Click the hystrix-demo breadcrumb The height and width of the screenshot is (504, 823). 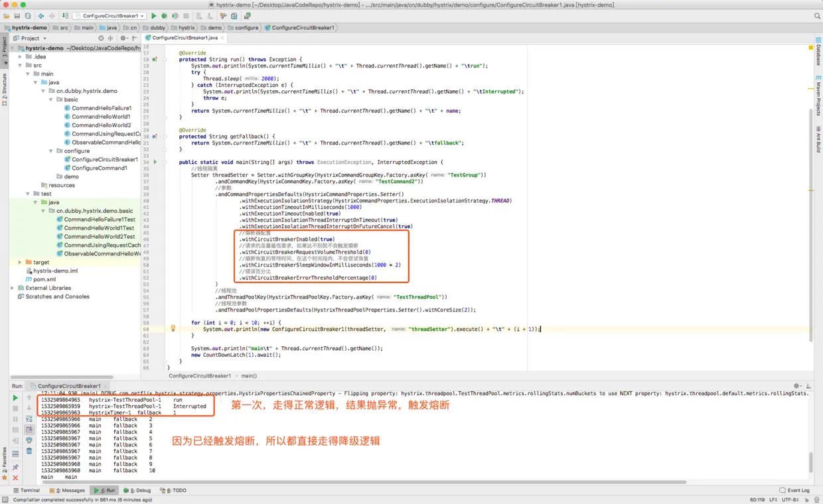click(26, 28)
